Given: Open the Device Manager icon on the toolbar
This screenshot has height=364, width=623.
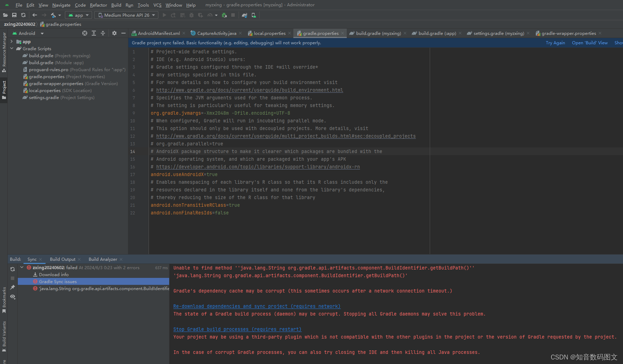Looking at the screenshot, I should (x=253, y=15).
